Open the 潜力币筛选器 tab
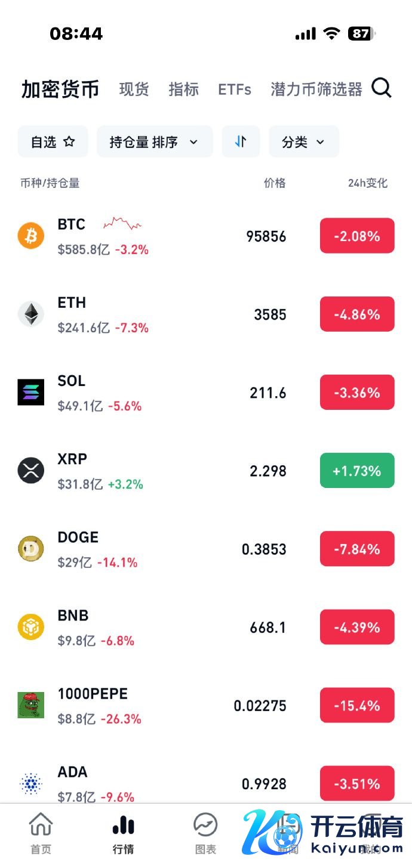This screenshot has width=412, height=868. coord(316,89)
